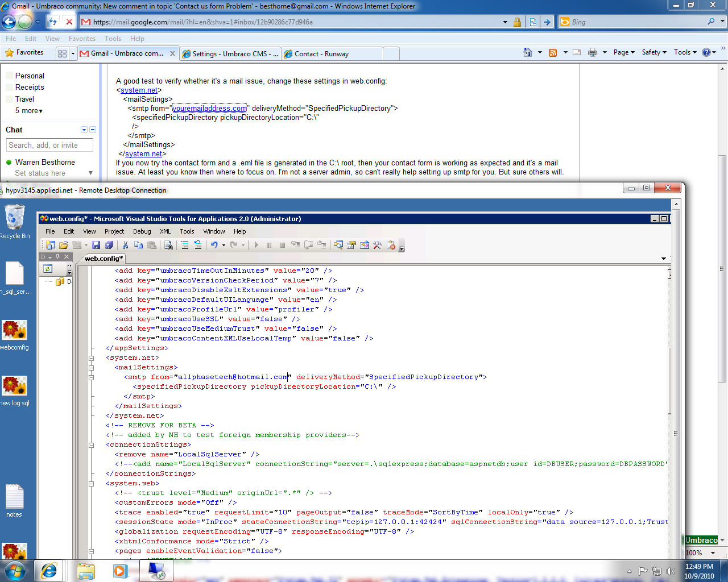Click the Save All icon in Visual Studio
The image size is (728, 582).
(109, 245)
